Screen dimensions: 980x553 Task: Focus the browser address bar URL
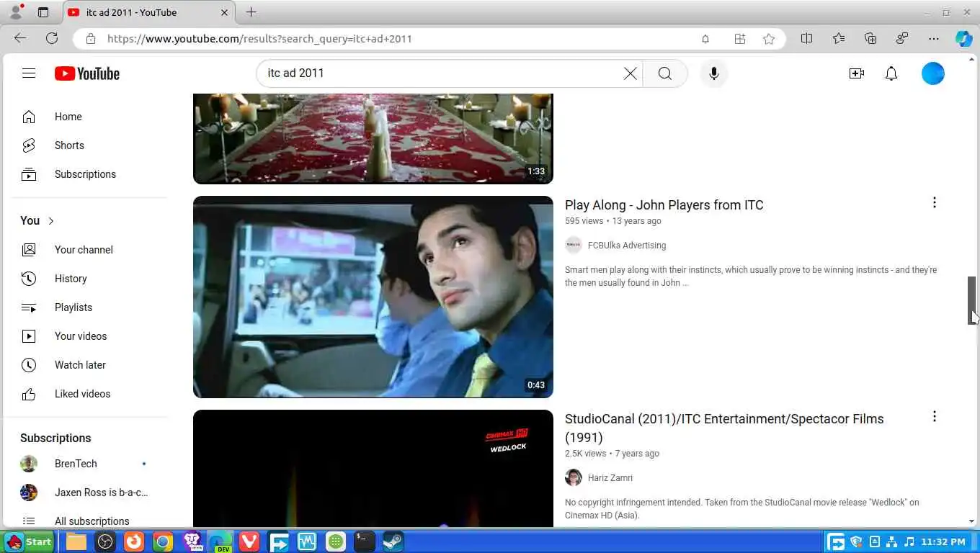[259, 39]
